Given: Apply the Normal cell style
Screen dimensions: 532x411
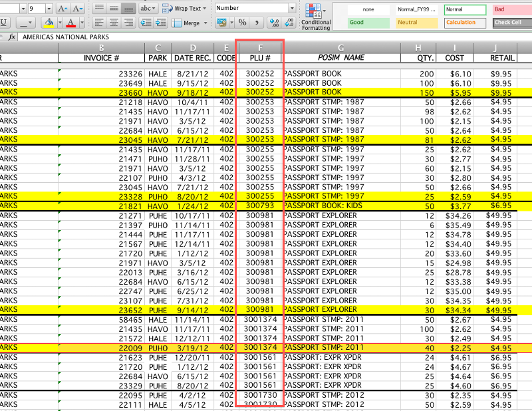Looking at the screenshot, I should coord(465,9).
